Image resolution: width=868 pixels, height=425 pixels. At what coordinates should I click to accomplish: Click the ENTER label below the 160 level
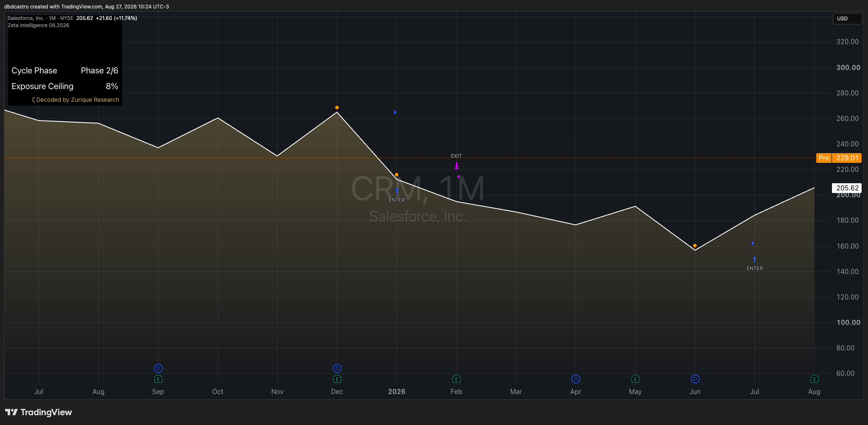[x=755, y=268]
